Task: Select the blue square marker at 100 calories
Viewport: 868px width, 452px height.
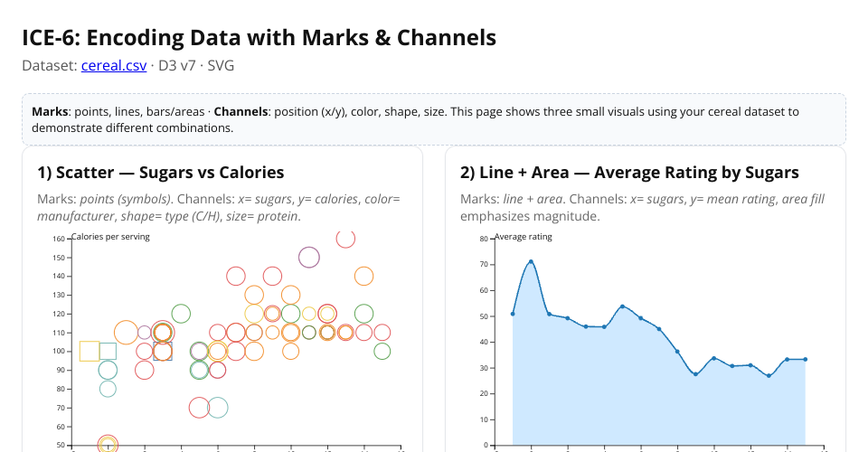Action: tap(163, 352)
